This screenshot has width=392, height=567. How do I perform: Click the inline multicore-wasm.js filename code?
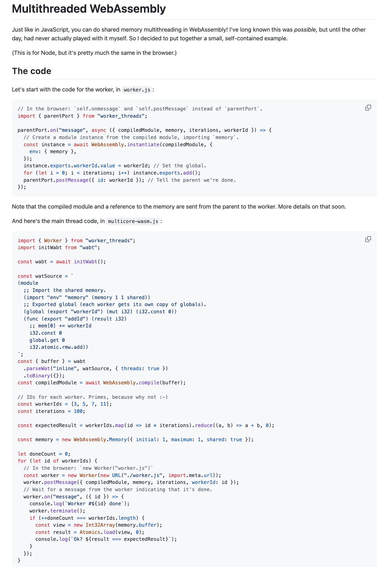click(133, 222)
